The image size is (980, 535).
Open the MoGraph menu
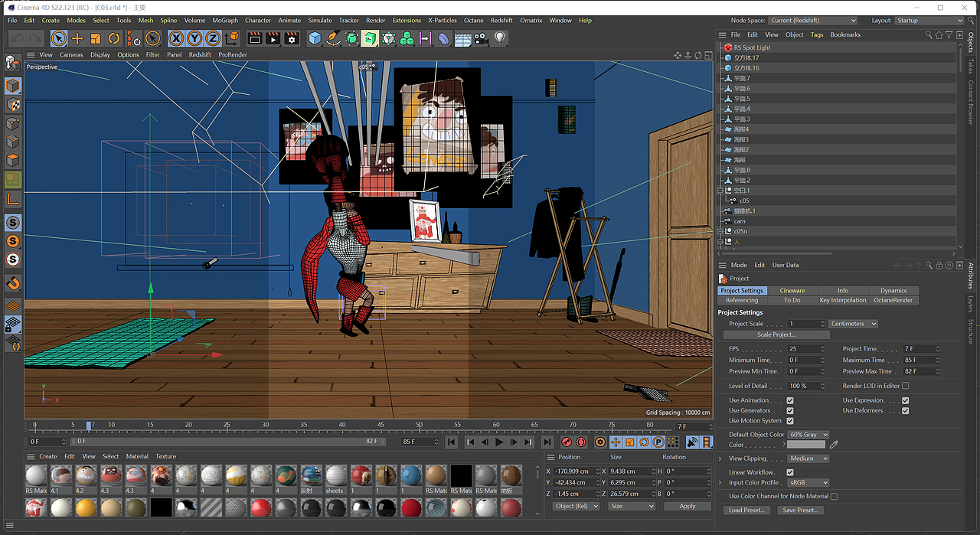click(x=225, y=21)
